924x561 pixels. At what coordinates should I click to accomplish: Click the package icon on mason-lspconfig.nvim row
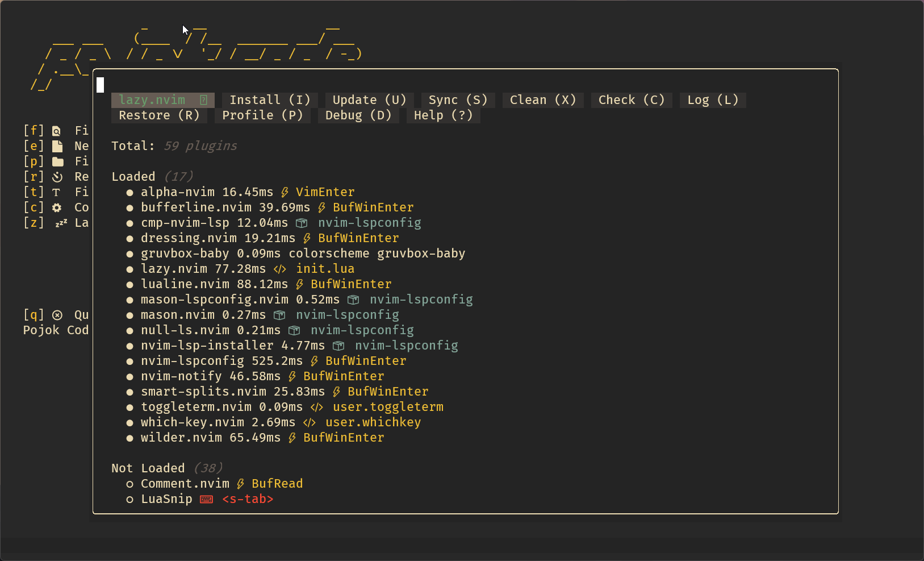pos(353,300)
